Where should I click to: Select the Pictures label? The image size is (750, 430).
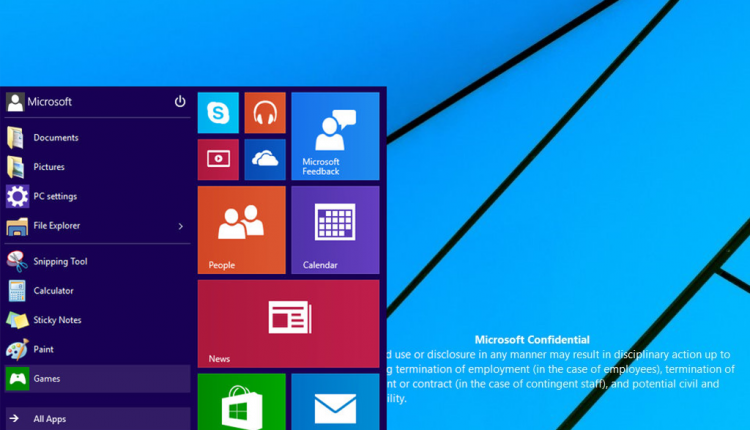(x=49, y=167)
